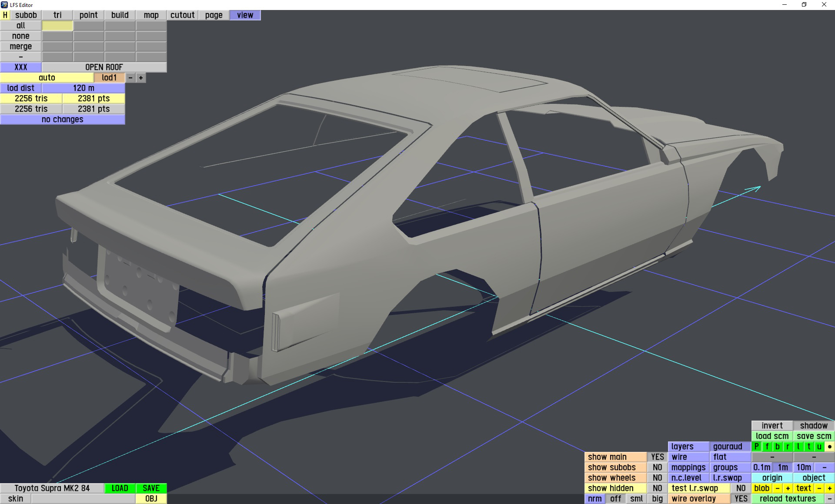The image size is (835, 504).
Task: Decrease the LOD level with minus
Action: coord(130,78)
